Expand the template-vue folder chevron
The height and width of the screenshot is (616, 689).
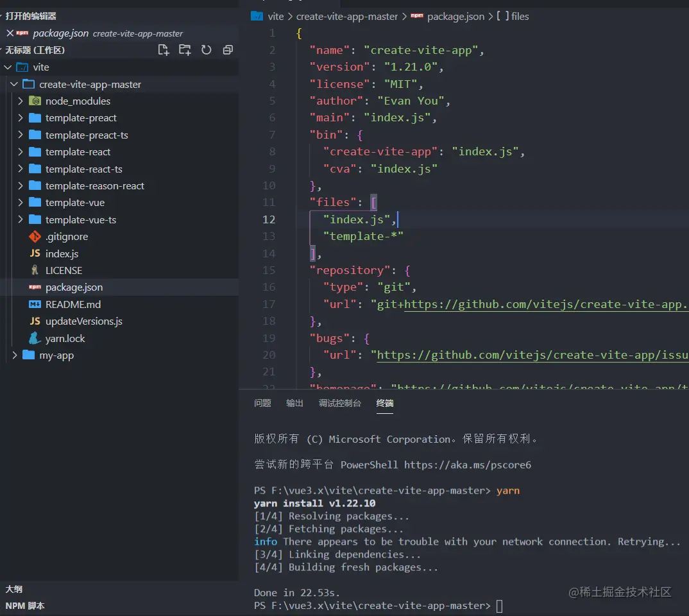point(21,203)
